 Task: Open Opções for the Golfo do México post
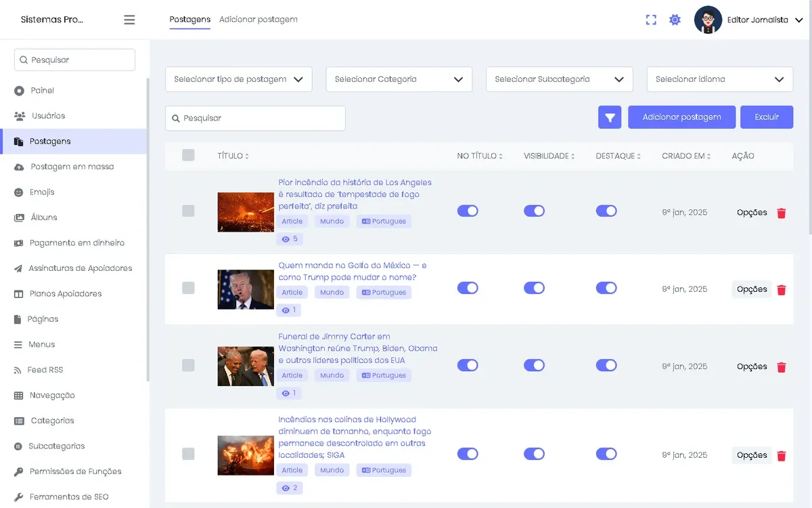[x=752, y=289]
